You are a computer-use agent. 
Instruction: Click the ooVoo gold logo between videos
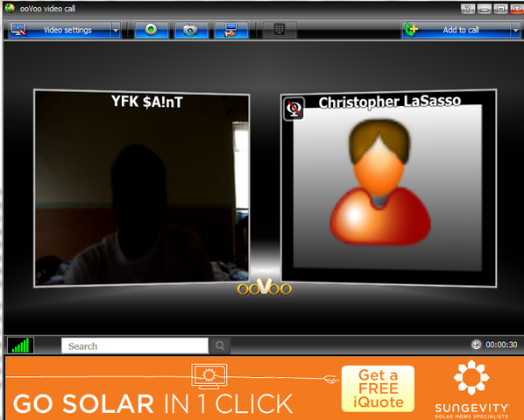coord(265,288)
